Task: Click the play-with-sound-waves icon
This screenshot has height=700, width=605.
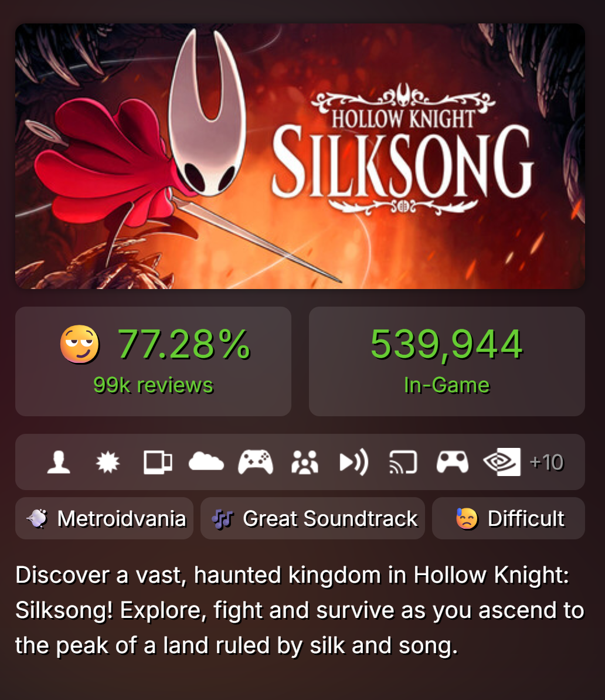Action: pyautogui.click(x=354, y=462)
